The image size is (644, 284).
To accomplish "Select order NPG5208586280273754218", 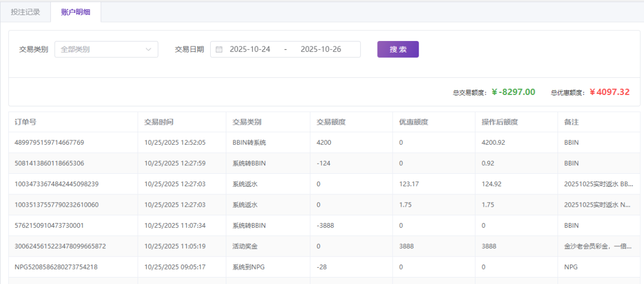I will (56, 267).
